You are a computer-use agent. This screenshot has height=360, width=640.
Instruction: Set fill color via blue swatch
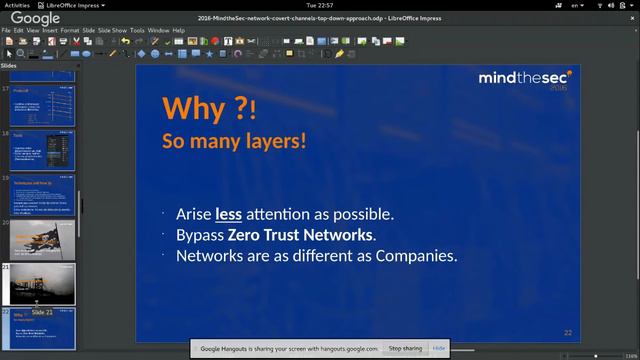click(48, 54)
